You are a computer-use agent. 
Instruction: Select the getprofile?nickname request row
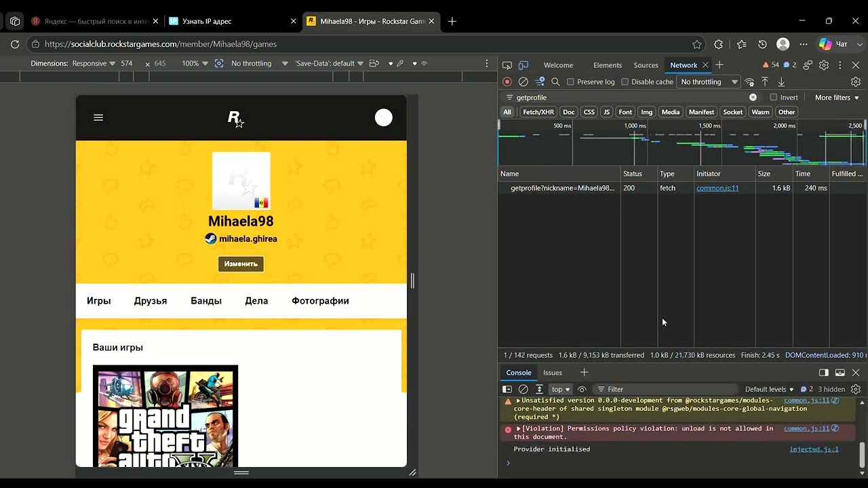tap(682, 188)
